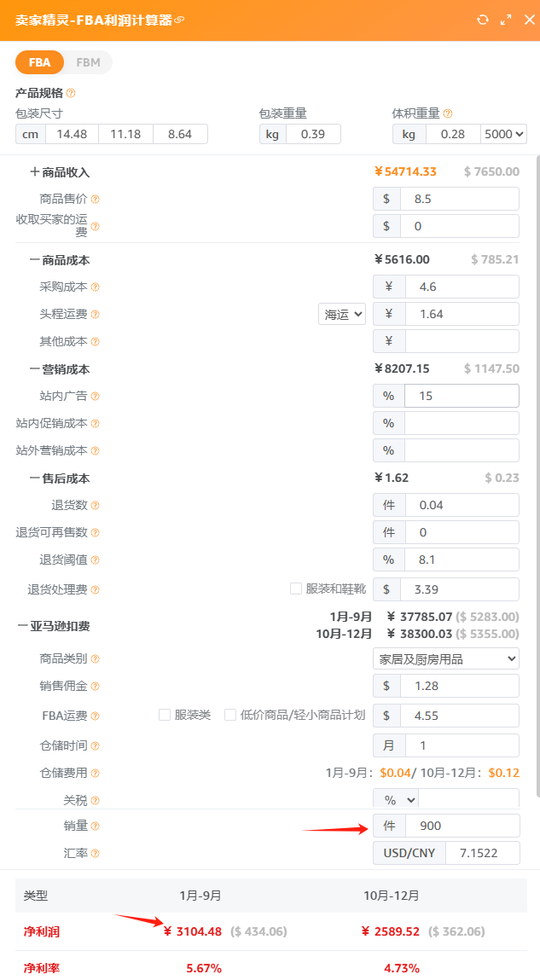Viewport: 540px width, 980px height.
Task: Click the 仓储时间 month input
Action: (x=462, y=745)
